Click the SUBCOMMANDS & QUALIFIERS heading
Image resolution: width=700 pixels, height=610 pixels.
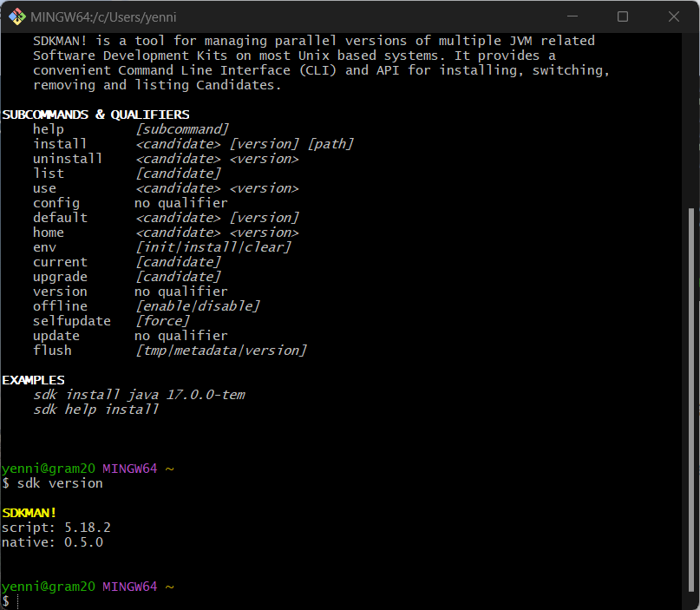pyautogui.click(x=95, y=115)
